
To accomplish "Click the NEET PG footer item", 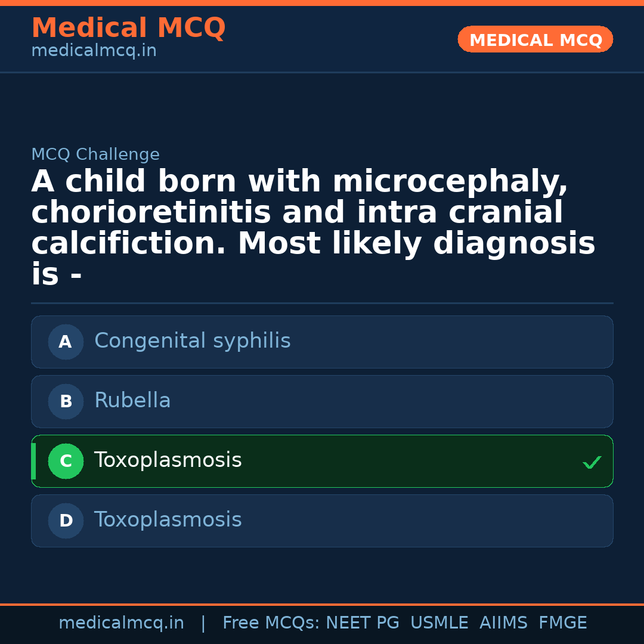I will (x=362, y=622).
